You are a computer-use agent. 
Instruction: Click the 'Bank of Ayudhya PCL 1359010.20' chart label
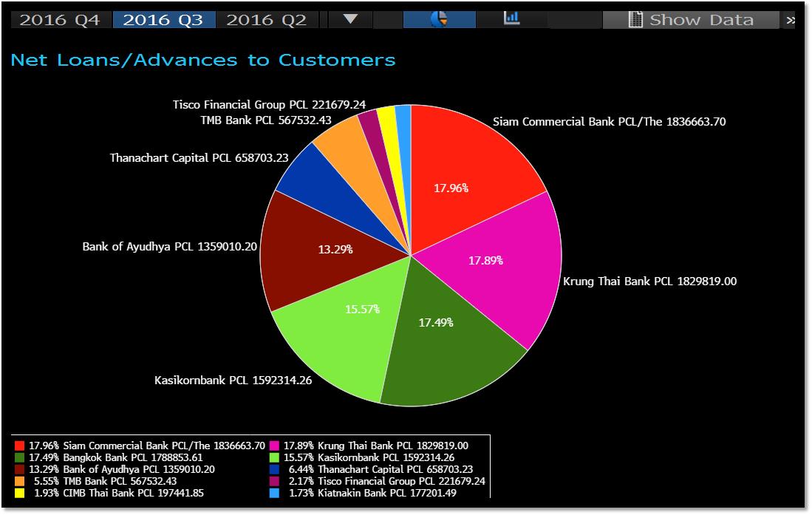[170, 247]
